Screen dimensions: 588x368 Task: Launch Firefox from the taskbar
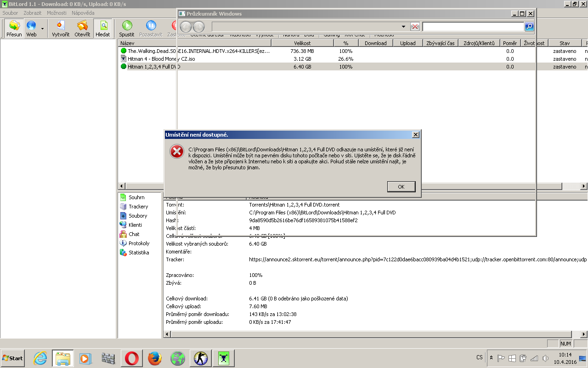pos(155,358)
